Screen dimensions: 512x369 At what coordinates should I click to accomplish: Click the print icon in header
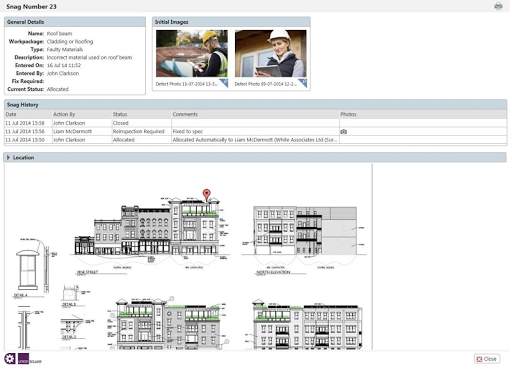point(498,6)
